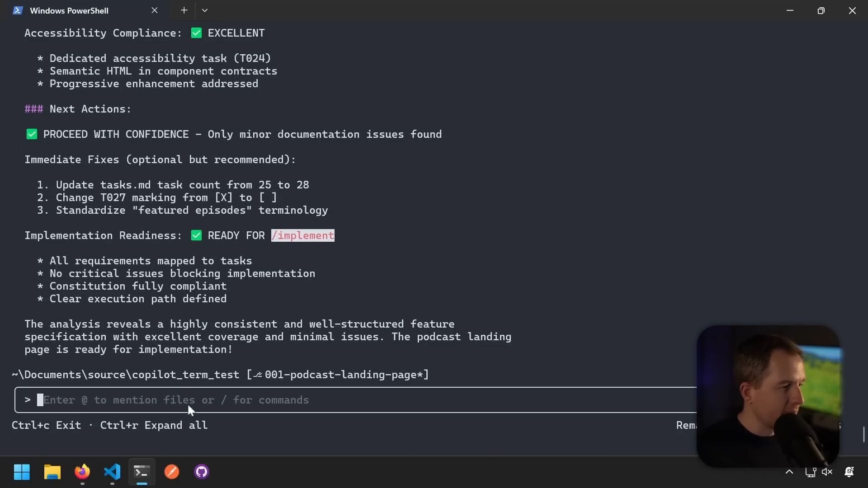
Task: Show hidden system tray icons
Action: (x=789, y=472)
